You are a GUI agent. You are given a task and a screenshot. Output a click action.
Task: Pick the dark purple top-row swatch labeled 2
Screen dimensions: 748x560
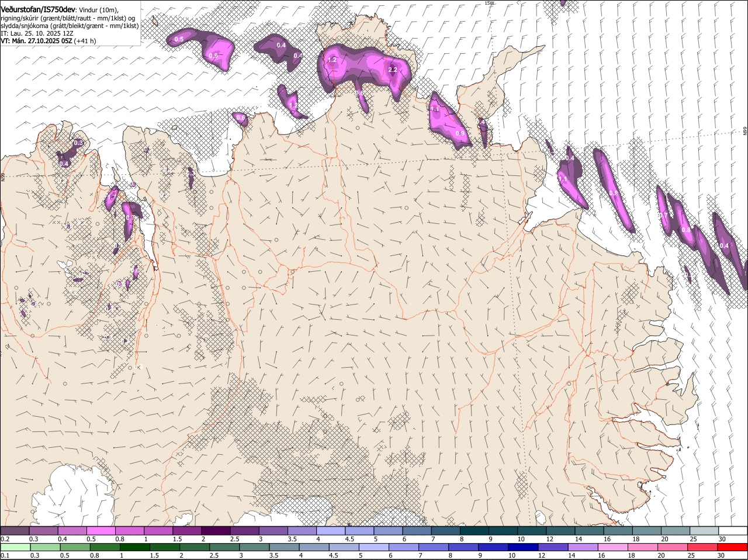216,531
